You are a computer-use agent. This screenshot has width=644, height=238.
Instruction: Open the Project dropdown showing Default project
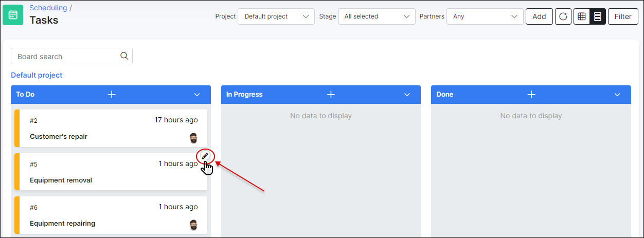(x=276, y=16)
